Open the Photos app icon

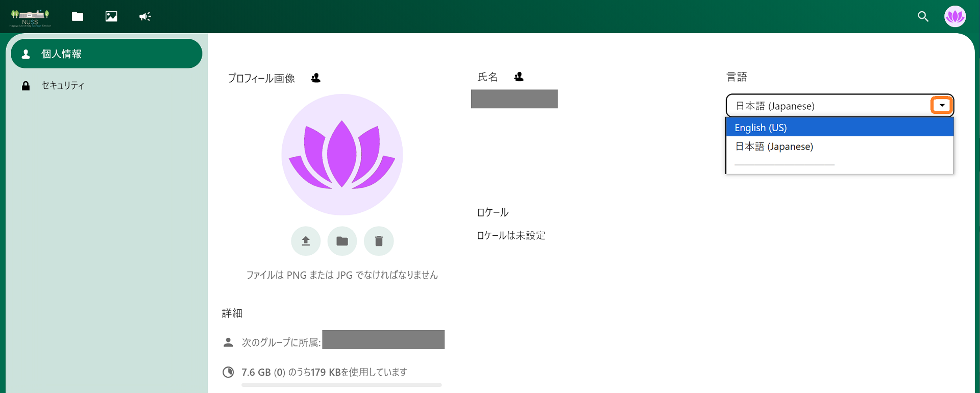click(111, 16)
